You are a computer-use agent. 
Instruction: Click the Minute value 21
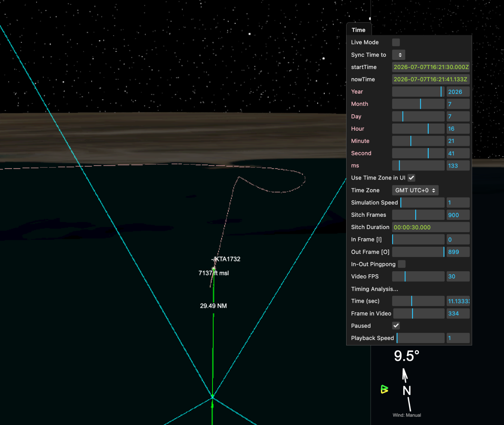point(458,141)
